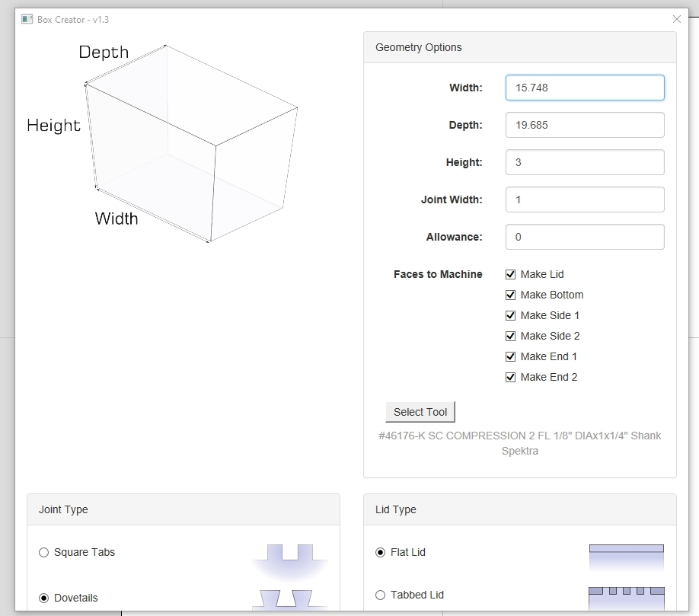This screenshot has height=616, width=699.
Task: Click the Joint Width text box
Action: [584, 199]
